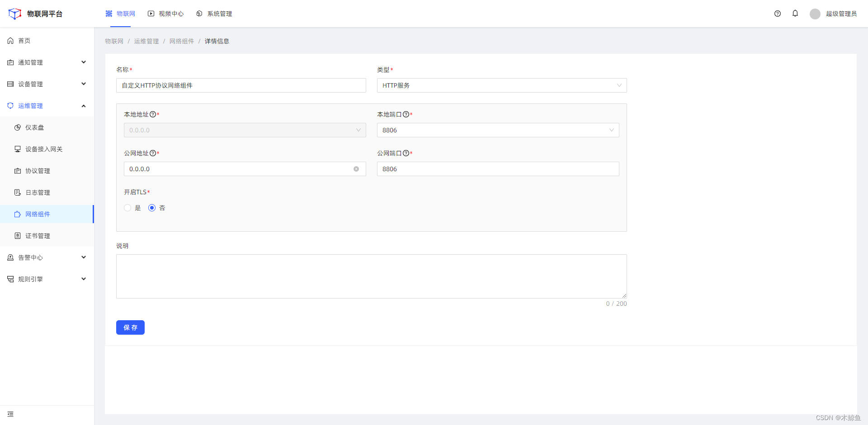Open the 本地端口 8806 dropdown

pos(498,130)
